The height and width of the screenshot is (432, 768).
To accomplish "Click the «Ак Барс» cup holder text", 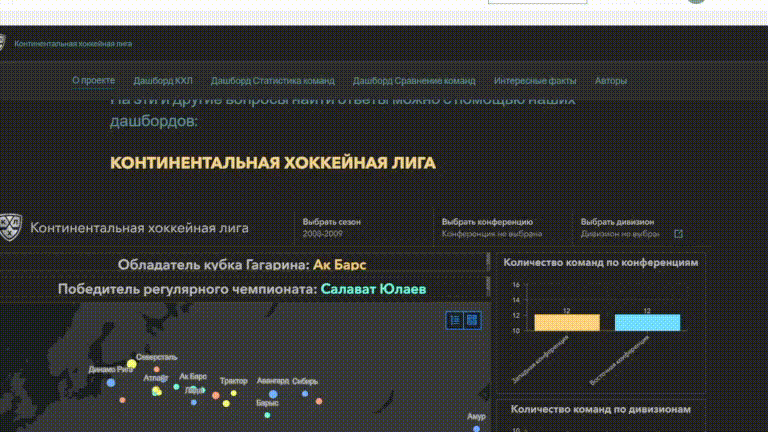I will click(x=339, y=265).
